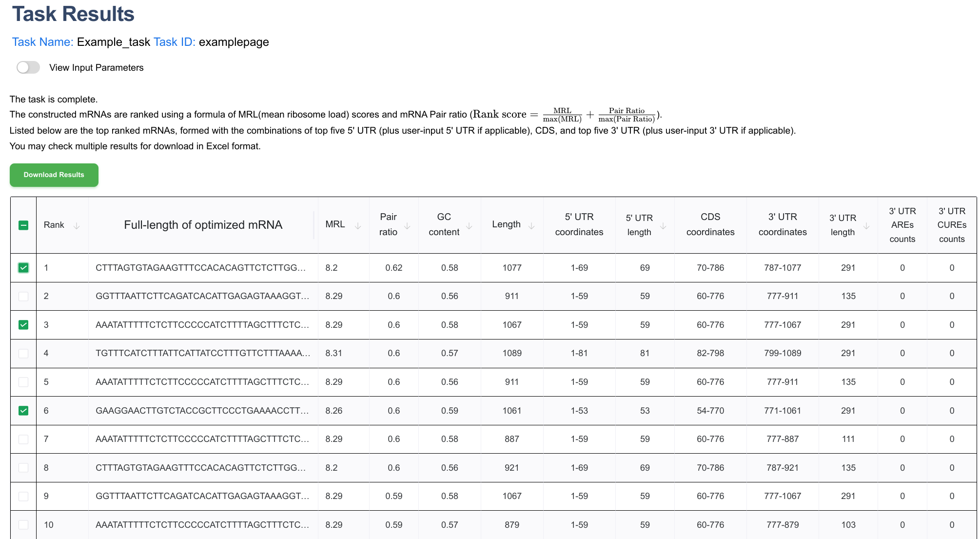Click 3' UTR coordinates cell 787-1077
This screenshot has height=539, width=980.
click(x=782, y=268)
